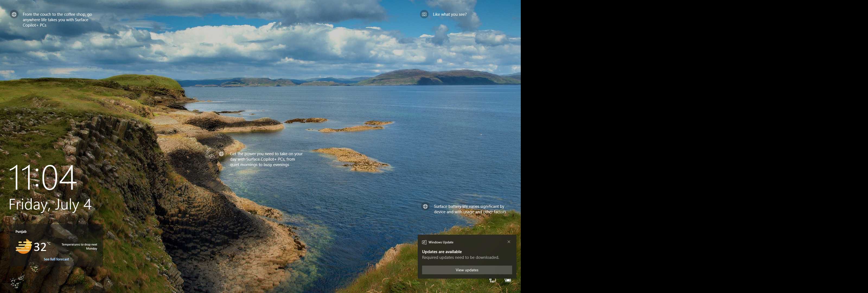Click the globe icon beside the couch-to-coffee-shop tip
The image size is (868, 293).
[x=14, y=14]
